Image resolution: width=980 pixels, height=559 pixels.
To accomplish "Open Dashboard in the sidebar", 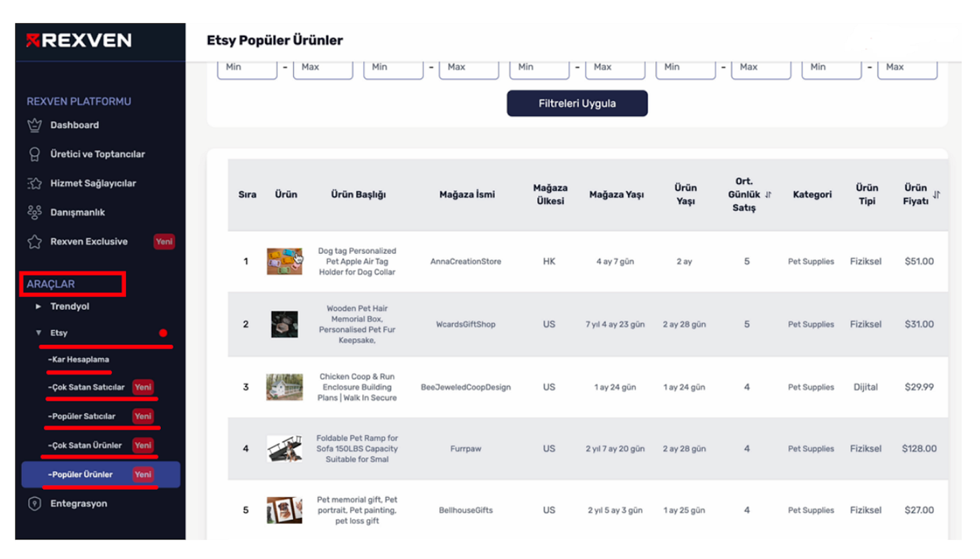I will 75,125.
